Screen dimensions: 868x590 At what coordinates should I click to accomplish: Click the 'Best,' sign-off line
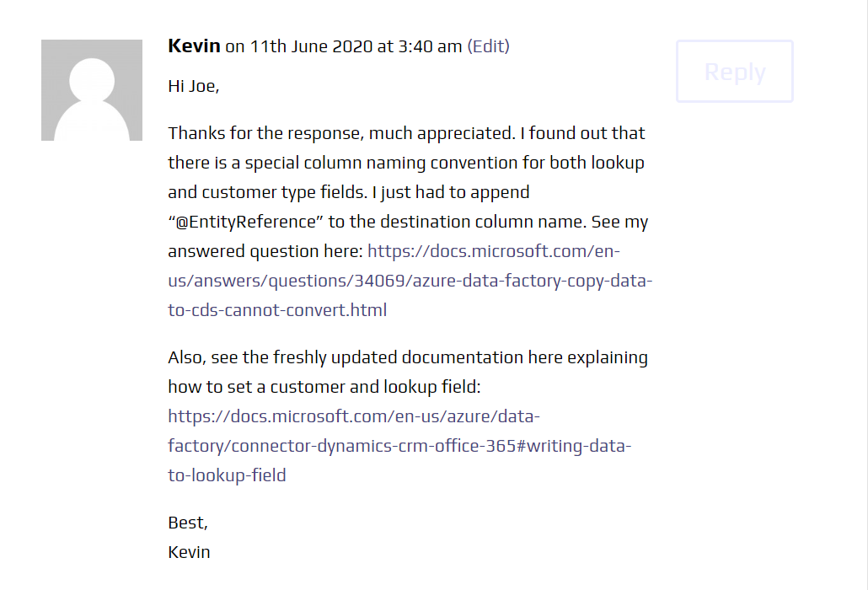pos(188,523)
